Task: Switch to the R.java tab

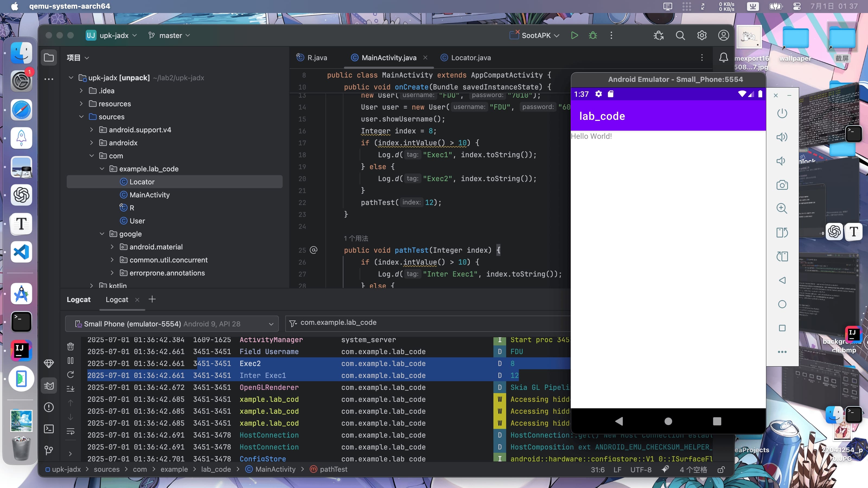Action: [x=317, y=57]
